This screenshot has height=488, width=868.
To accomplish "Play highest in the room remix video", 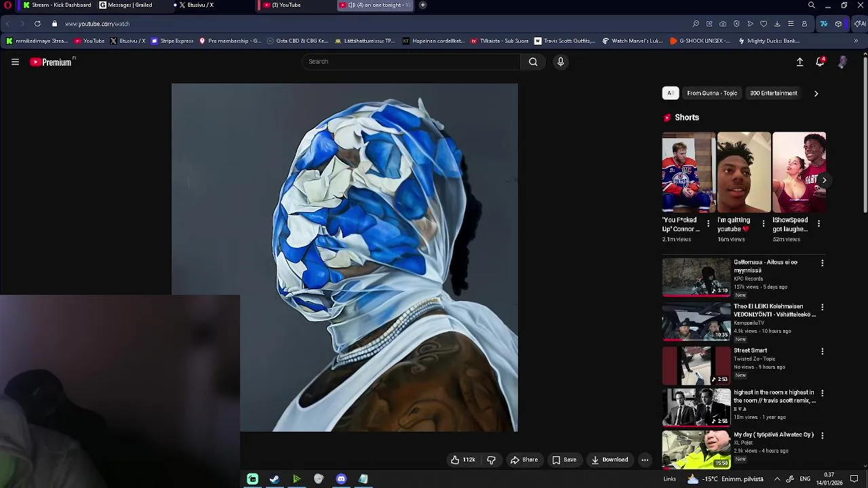I will pyautogui.click(x=696, y=407).
